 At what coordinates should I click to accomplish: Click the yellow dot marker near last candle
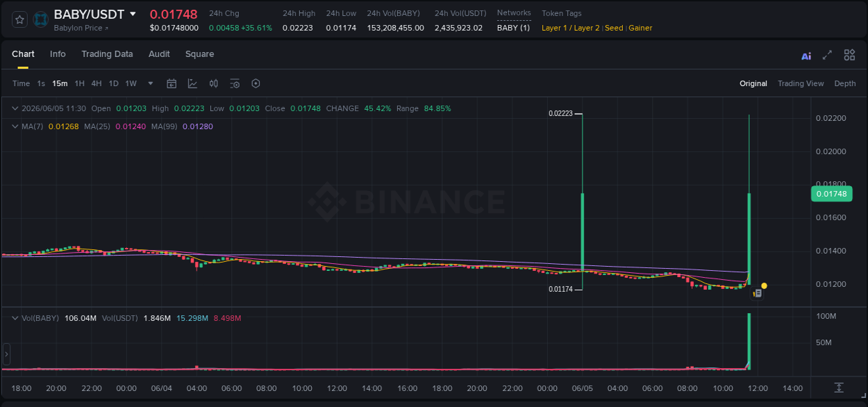[764, 285]
